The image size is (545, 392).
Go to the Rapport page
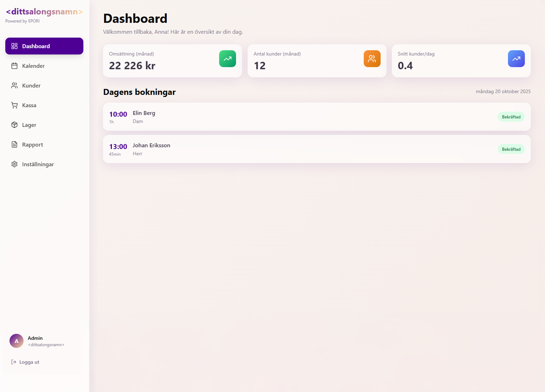coord(33,144)
